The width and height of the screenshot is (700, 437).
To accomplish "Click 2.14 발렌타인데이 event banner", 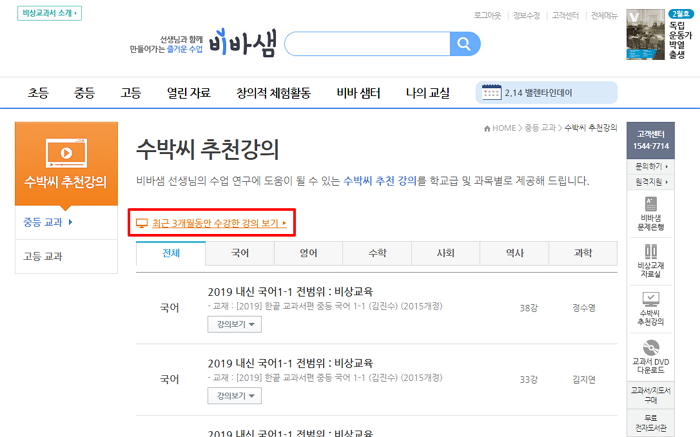I will point(546,92).
